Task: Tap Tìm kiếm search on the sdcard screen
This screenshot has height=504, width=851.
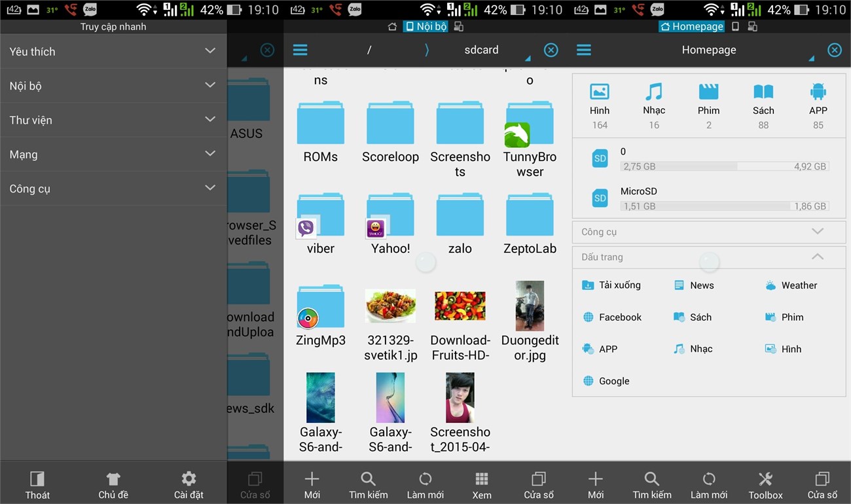Action: (369, 486)
